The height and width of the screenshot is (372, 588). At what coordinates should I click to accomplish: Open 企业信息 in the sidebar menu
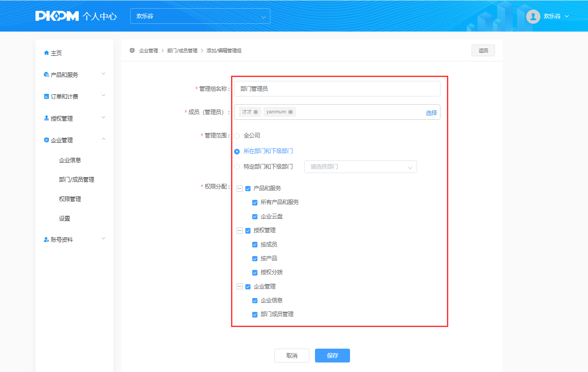click(70, 160)
